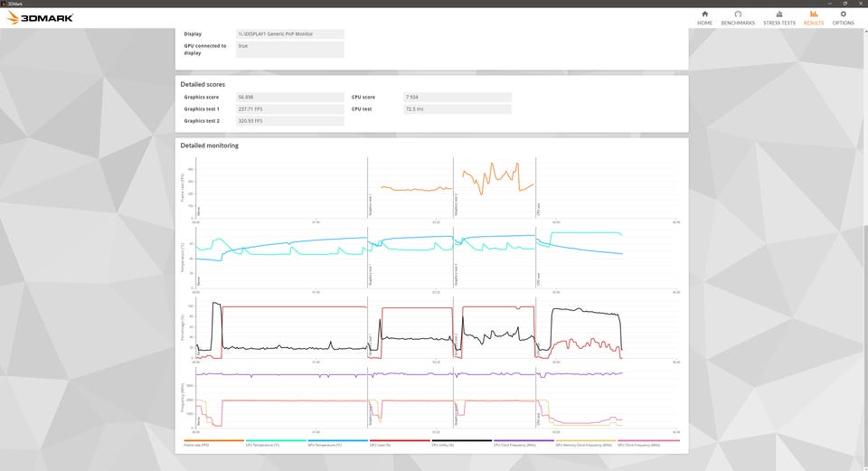Toggle the GPU Clock Frequency legend entry

[648, 443]
